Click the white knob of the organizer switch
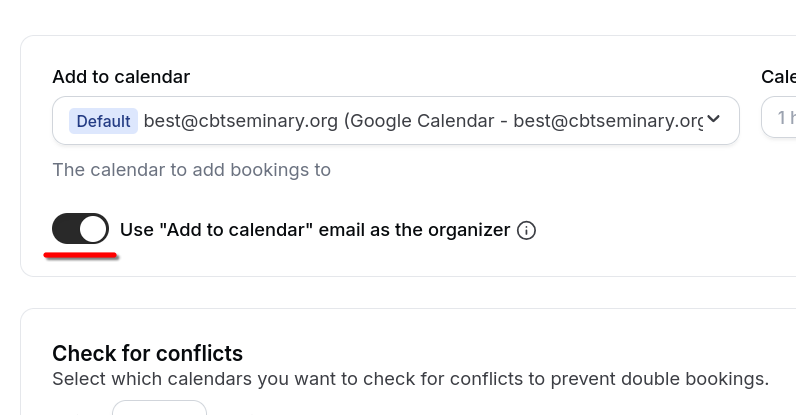Screen dimensions: 796x415 [93, 229]
